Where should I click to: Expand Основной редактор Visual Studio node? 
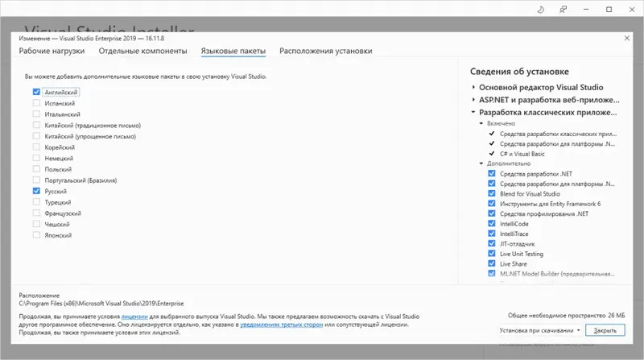point(473,87)
